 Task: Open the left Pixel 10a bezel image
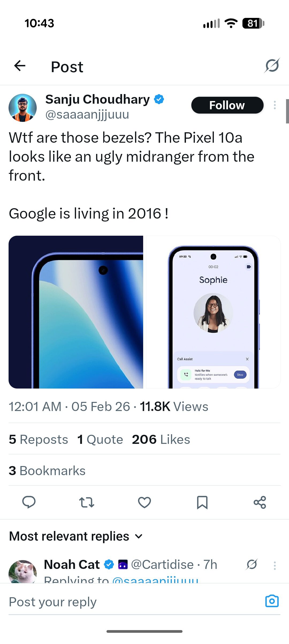(x=76, y=311)
